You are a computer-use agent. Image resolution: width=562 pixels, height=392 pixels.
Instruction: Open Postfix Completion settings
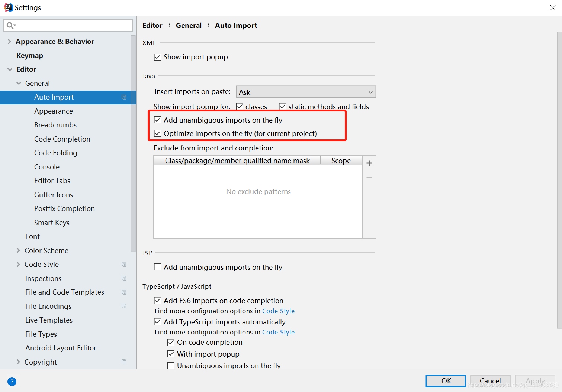click(x=64, y=209)
